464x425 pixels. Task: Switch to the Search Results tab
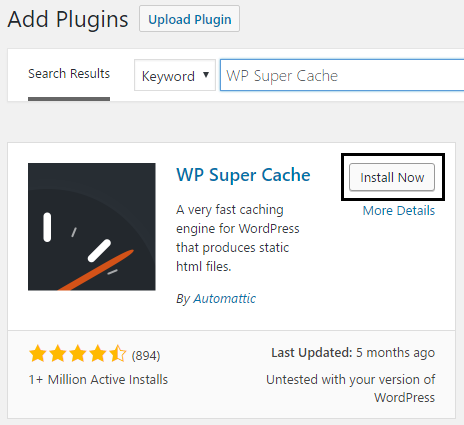69,74
